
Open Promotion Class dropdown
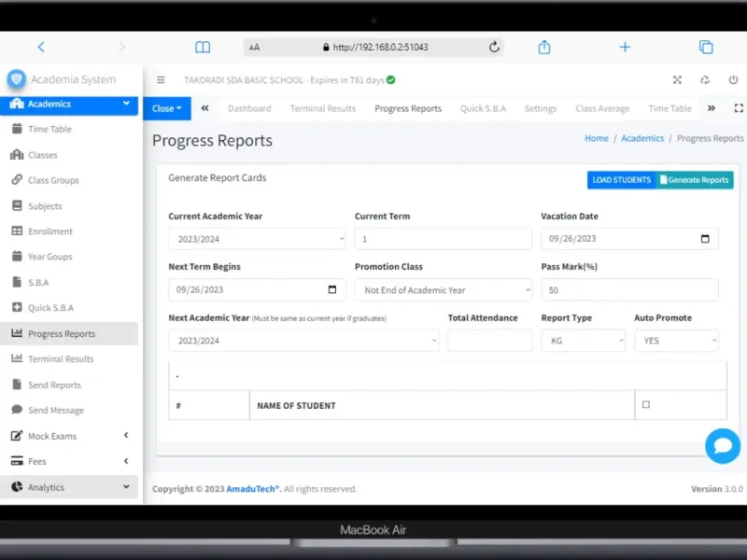[443, 289]
